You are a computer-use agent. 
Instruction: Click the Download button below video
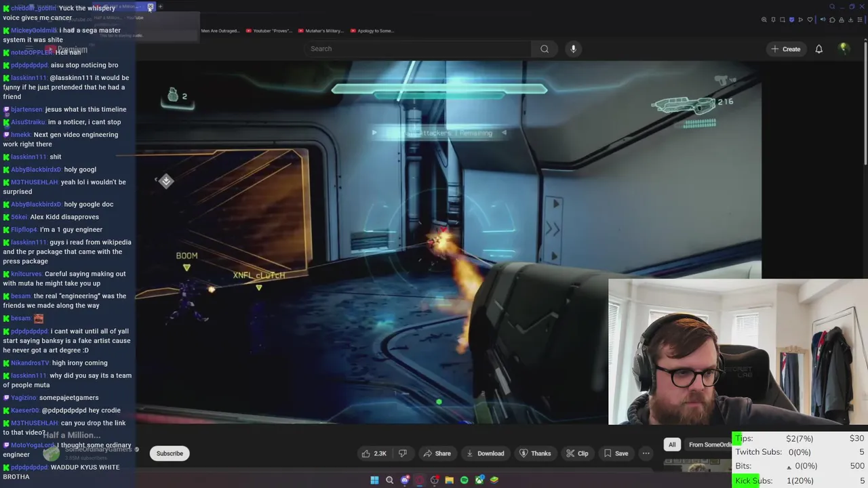(486, 453)
